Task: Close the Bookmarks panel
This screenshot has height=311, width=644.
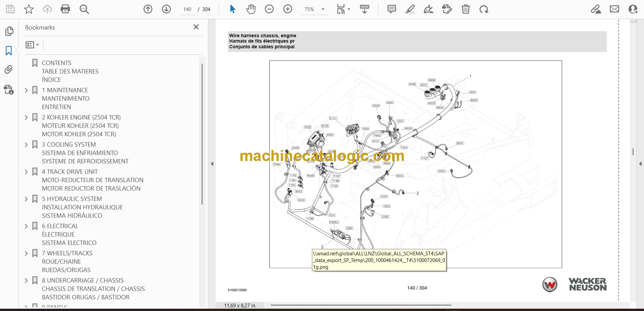Action: (196, 27)
